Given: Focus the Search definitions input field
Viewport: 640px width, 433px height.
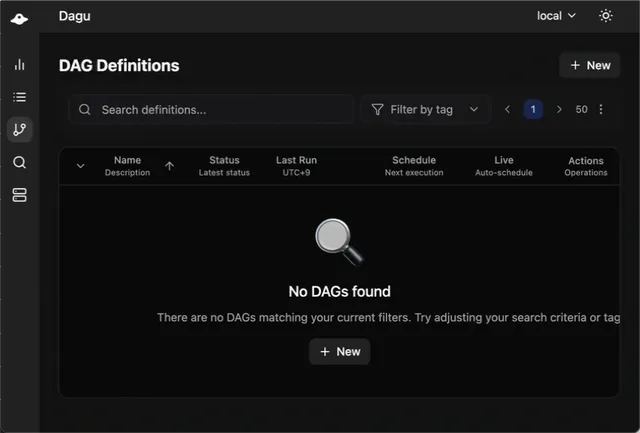Looking at the screenshot, I should click(x=220, y=110).
